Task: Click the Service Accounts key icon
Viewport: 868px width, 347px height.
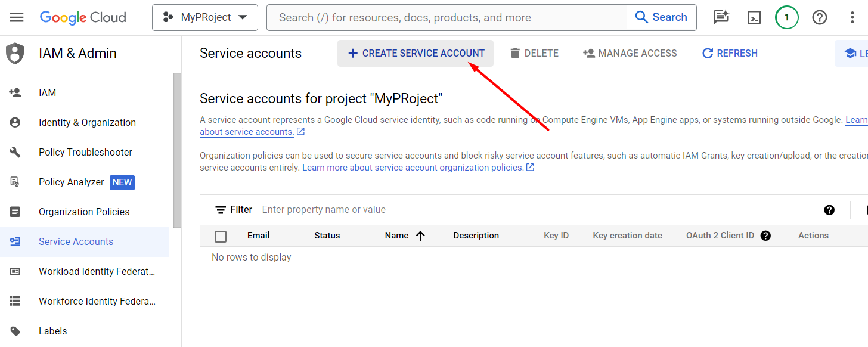Action: [15, 241]
